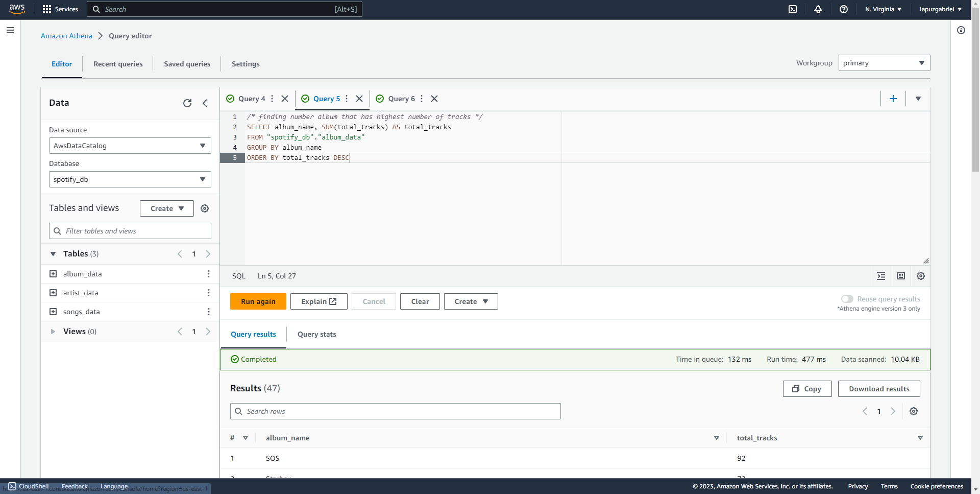Open Database spotify_db dropdown
This screenshot has width=980, height=494.
130,179
